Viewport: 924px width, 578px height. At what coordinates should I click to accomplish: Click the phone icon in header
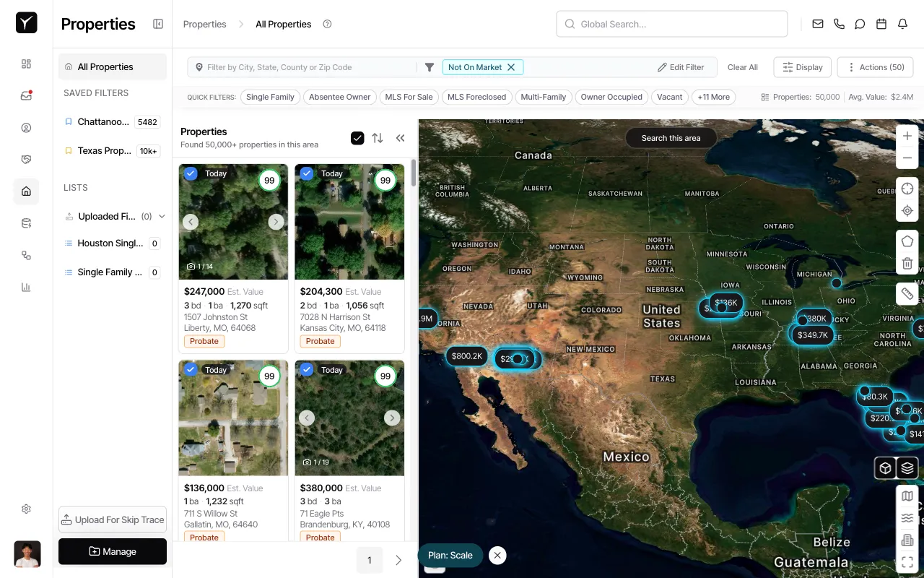click(839, 24)
